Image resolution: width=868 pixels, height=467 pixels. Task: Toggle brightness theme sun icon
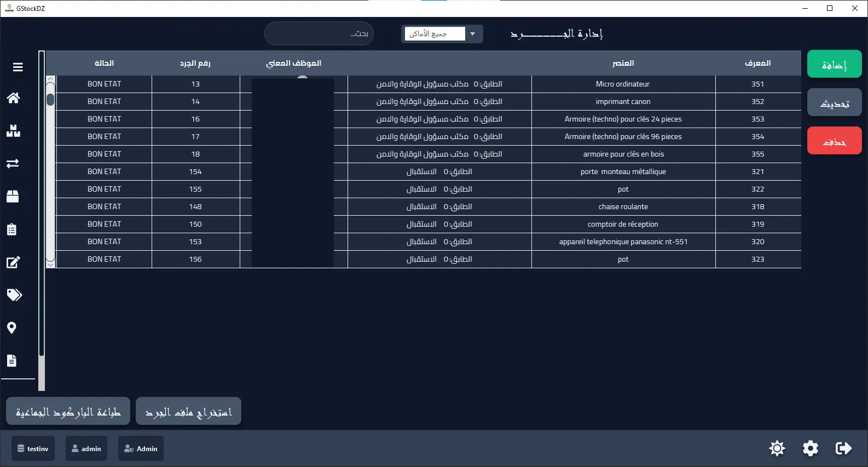click(777, 448)
